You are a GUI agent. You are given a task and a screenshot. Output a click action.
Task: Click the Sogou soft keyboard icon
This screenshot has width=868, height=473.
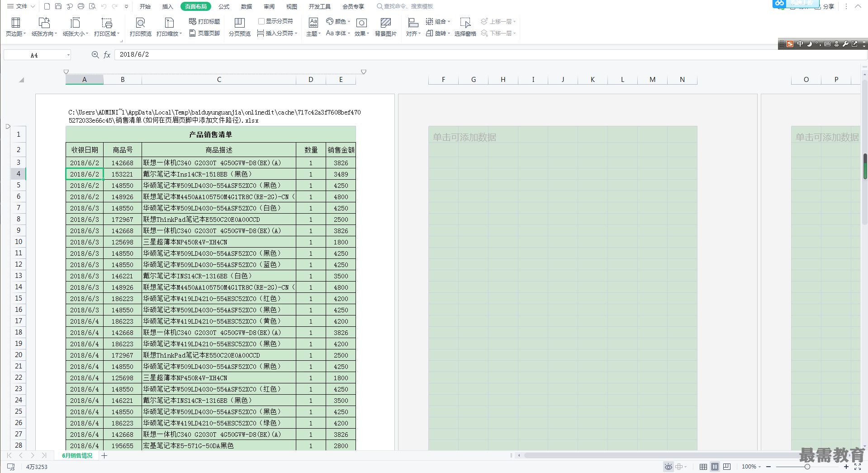pyautogui.click(x=827, y=44)
